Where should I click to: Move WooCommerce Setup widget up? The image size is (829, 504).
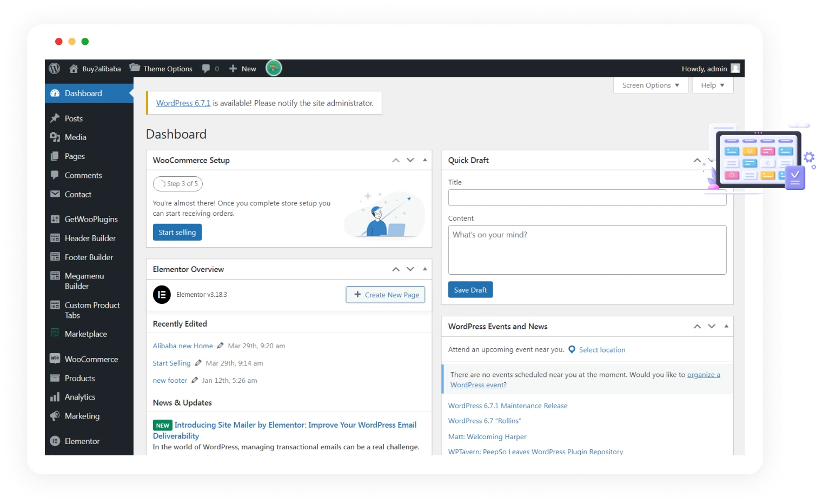tap(396, 160)
